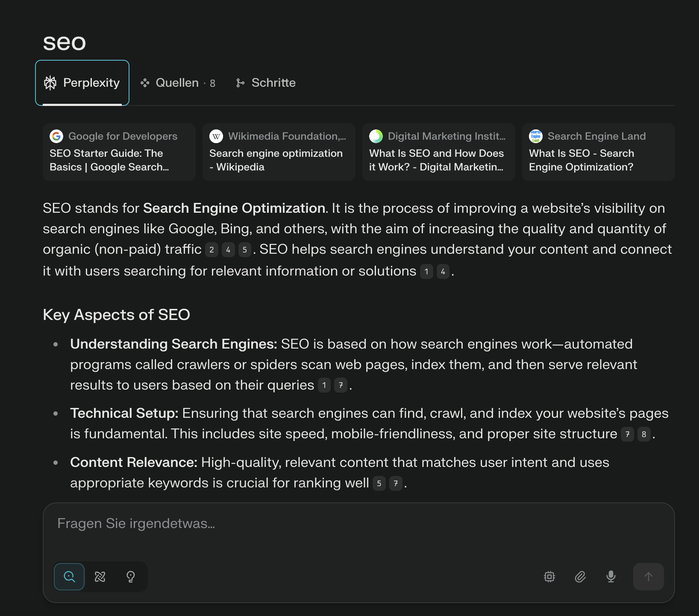Switch to the Schritte tab

click(266, 83)
